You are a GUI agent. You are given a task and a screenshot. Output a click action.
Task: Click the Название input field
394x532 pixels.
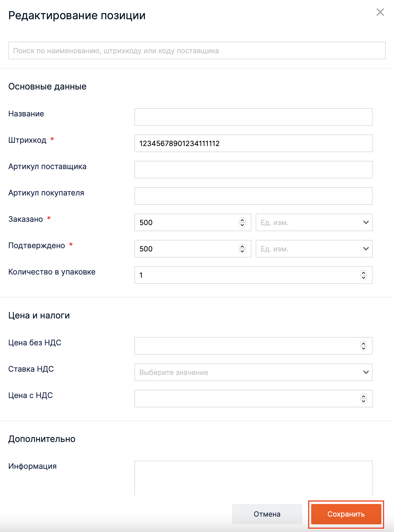click(253, 117)
